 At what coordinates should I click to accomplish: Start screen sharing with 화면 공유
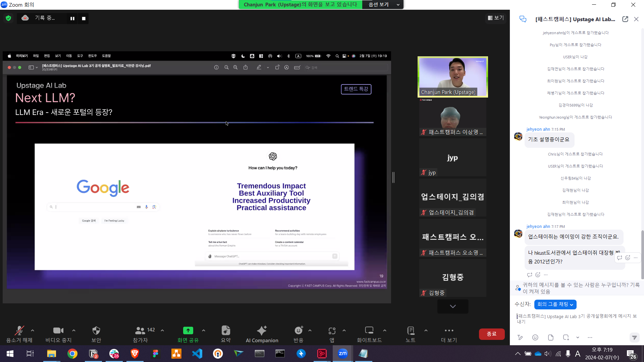tap(188, 334)
